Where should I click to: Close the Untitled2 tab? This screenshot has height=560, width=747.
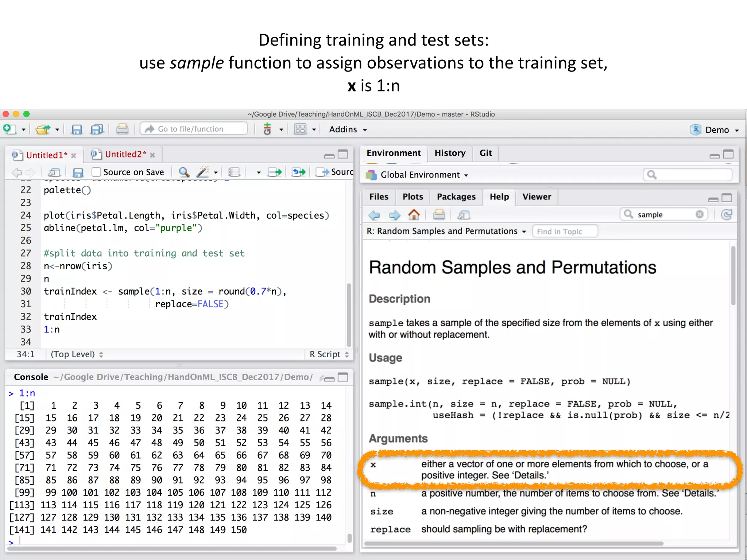point(152,155)
